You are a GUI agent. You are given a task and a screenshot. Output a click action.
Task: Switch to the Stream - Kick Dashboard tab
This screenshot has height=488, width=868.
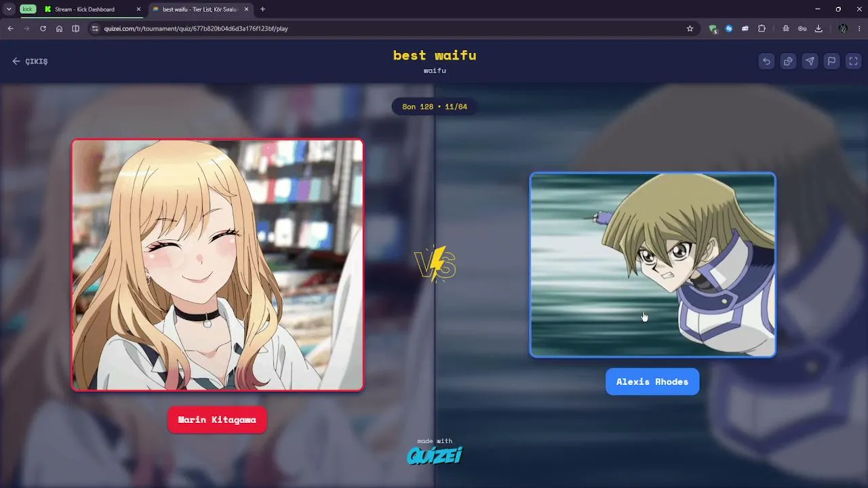[x=92, y=9]
